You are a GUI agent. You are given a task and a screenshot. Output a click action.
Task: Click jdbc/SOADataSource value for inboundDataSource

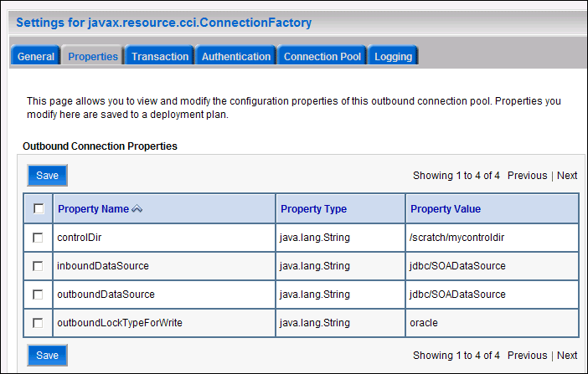[x=492, y=266]
